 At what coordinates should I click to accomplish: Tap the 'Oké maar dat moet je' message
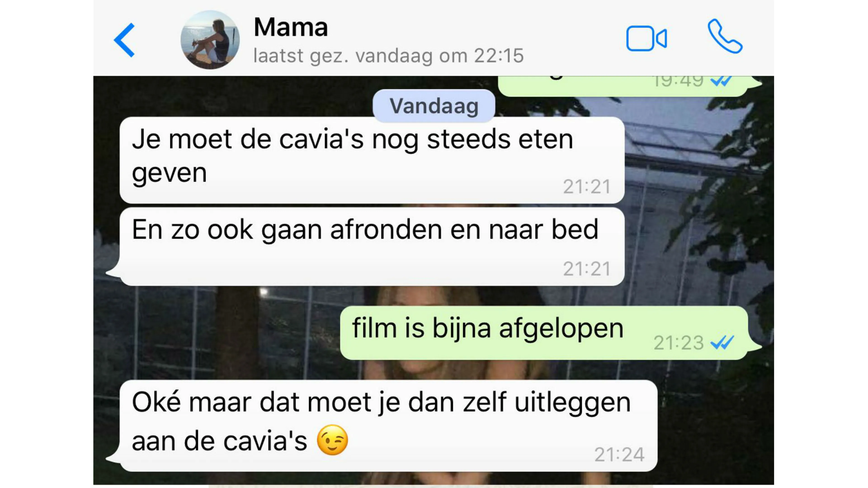click(x=389, y=426)
